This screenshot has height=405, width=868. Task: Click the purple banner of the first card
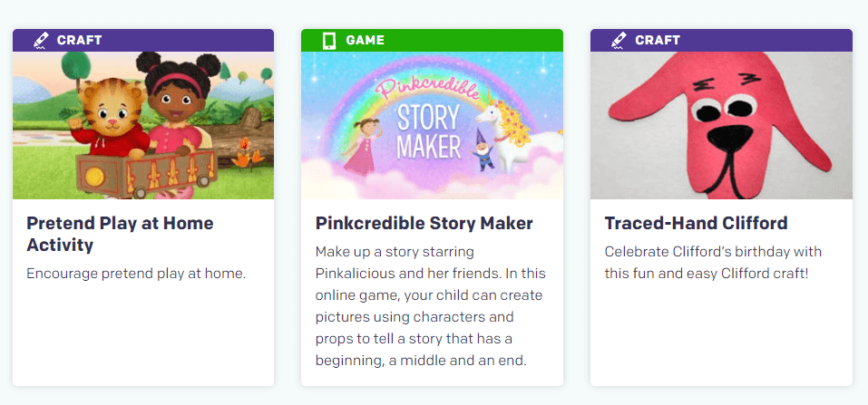point(143,41)
